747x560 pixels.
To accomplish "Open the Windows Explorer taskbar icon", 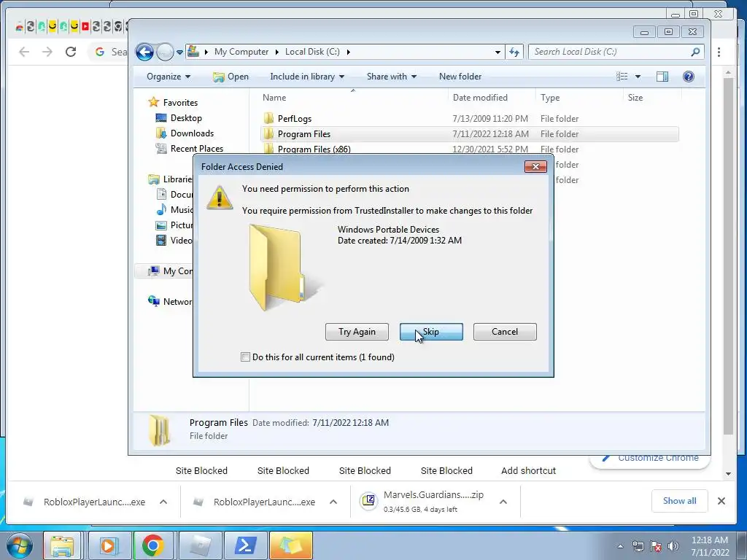I will click(63, 545).
